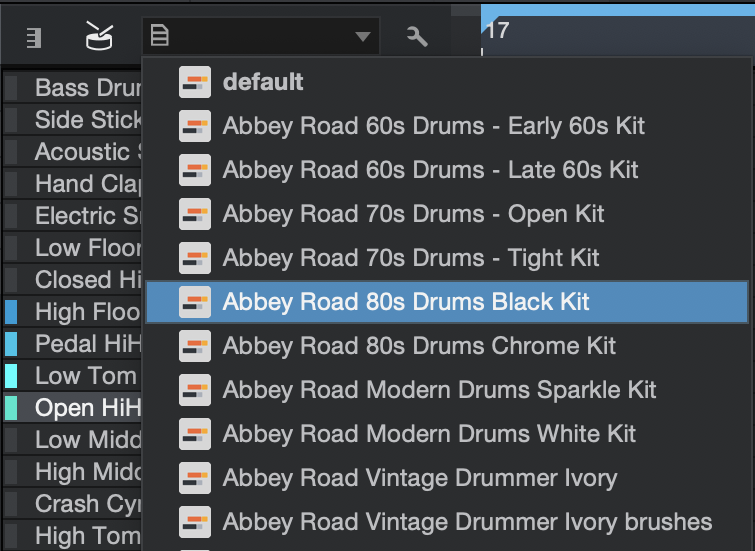Choose Abbey Road 60s Drums Late 60s Kit
This screenshot has width=755, height=551.
point(447,170)
